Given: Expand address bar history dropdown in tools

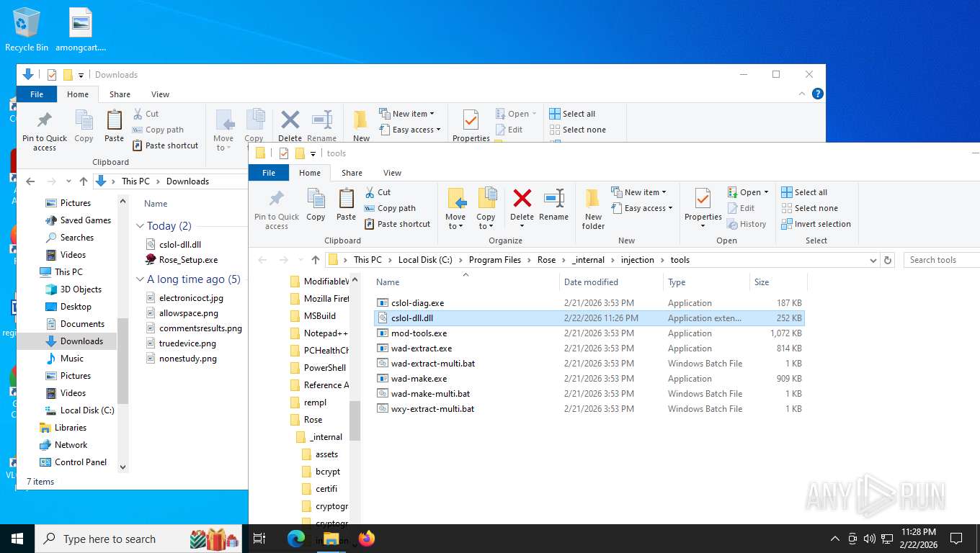Looking at the screenshot, I should tap(873, 260).
